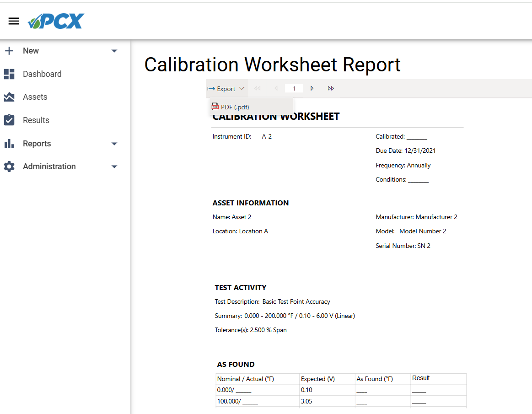The image size is (532, 414).
Task: Open the hamburger navigation menu
Action: [14, 21]
